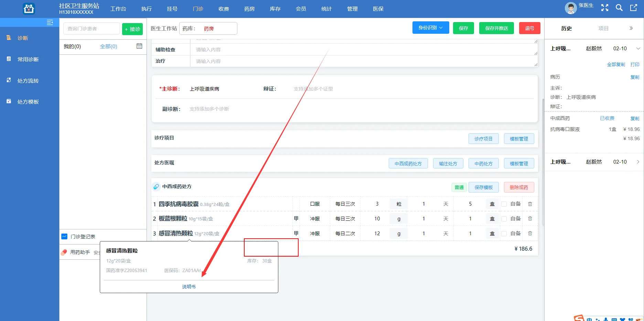The image size is (644, 321).
Task: Check 自备 for 板蓝根颗粒
Action: [504, 218]
